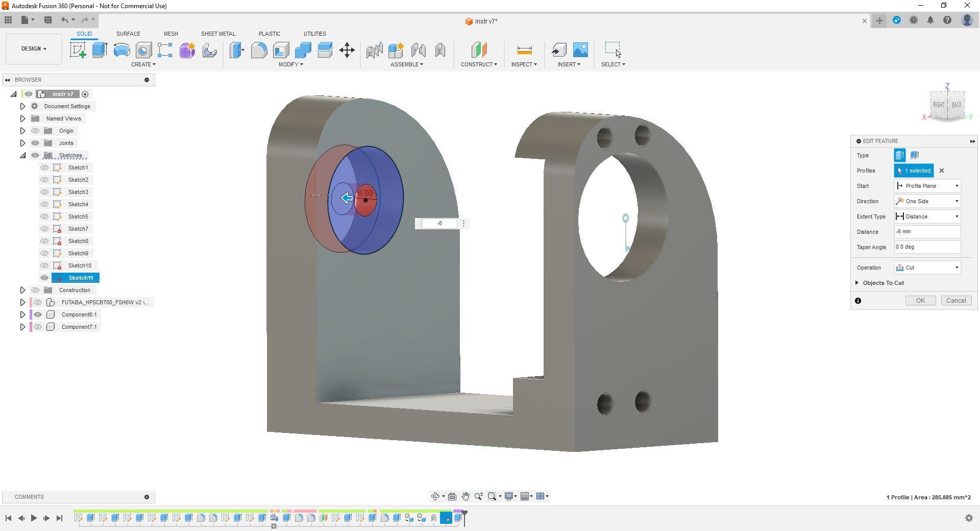Switch to the PLASTIC tab

tap(269, 34)
